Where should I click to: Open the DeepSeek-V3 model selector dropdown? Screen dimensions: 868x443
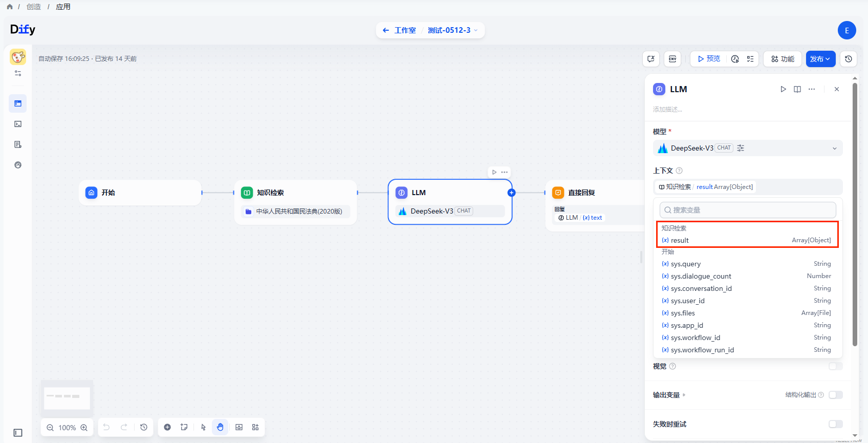(x=748, y=148)
